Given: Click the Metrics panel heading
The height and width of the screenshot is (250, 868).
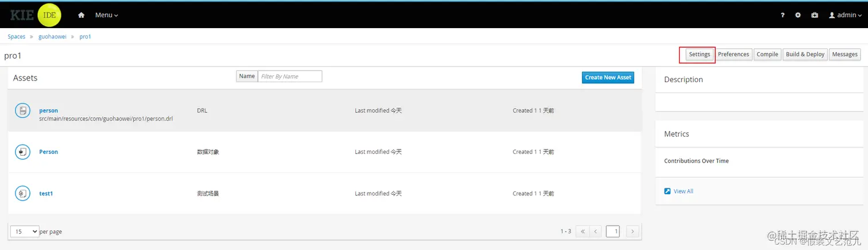Looking at the screenshot, I should [x=676, y=134].
